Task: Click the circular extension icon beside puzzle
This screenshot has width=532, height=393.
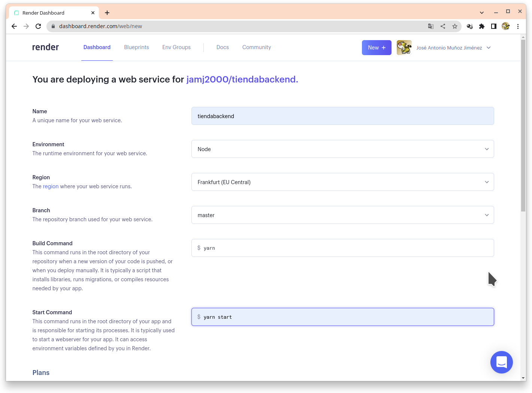Action: click(x=470, y=26)
